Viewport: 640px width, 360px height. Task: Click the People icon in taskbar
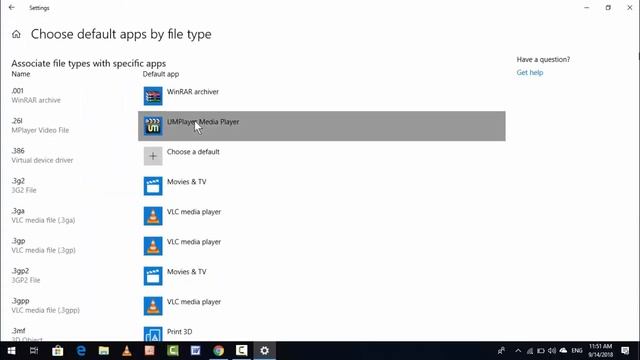pos(501,351)
